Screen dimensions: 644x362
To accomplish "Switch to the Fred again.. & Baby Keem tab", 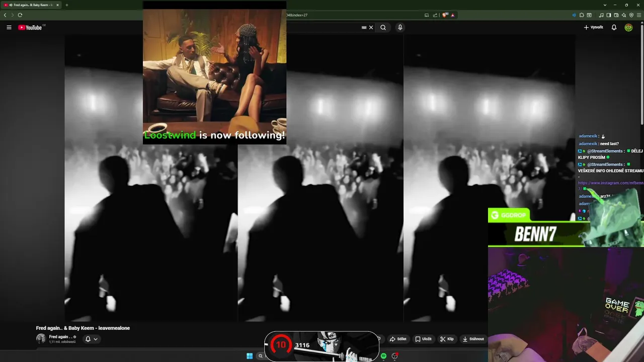I will [x=31, y=5].
